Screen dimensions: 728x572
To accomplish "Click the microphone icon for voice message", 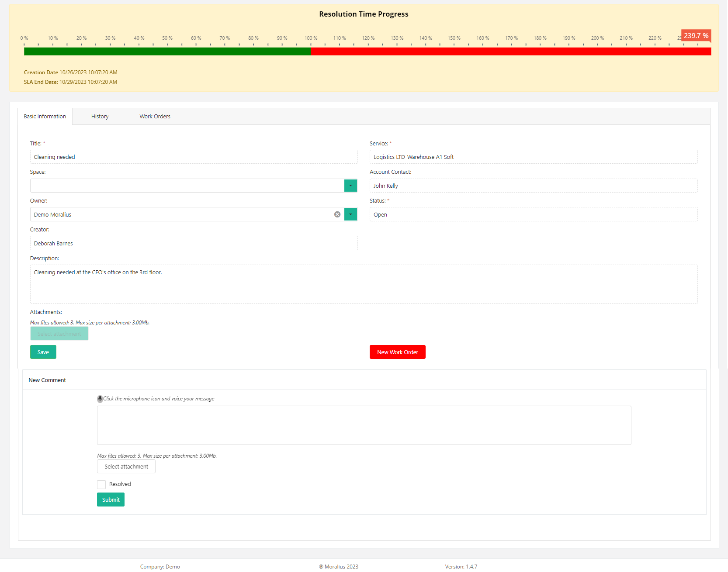I will (100, 399).
